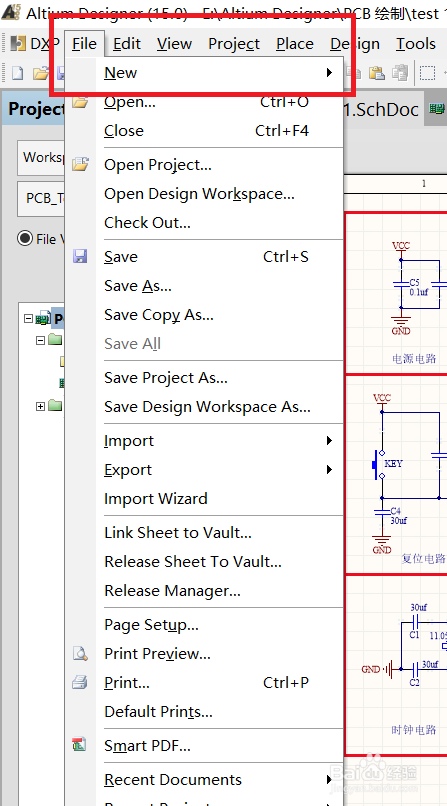Open the Design menu
447x806 pixels.
click(x=355, y=44)
